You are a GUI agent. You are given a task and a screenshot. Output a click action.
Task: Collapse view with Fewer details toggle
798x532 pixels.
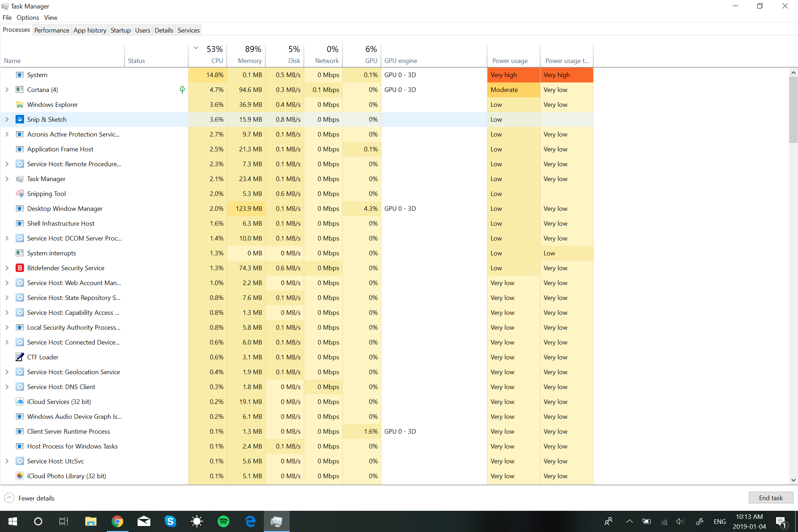[30, 498]
